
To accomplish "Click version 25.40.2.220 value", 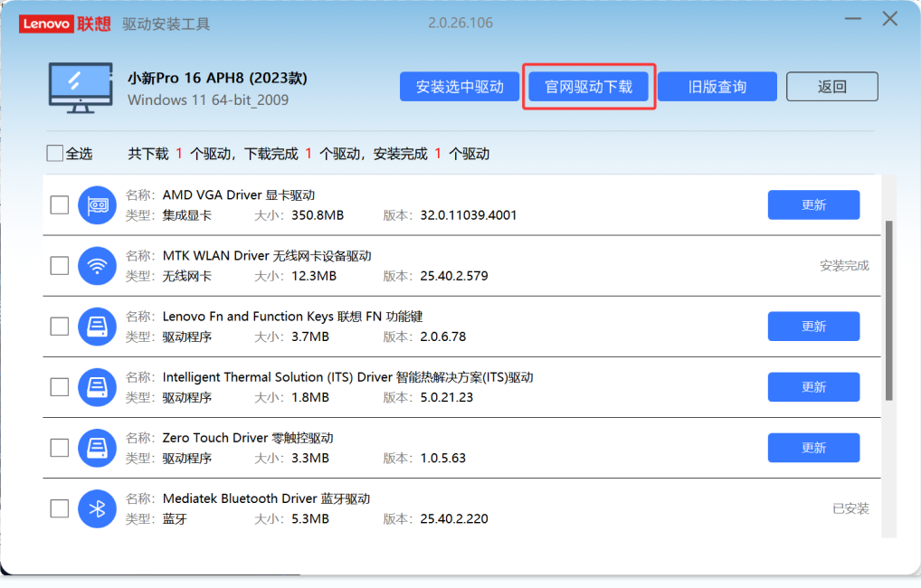I will (454, 519).
